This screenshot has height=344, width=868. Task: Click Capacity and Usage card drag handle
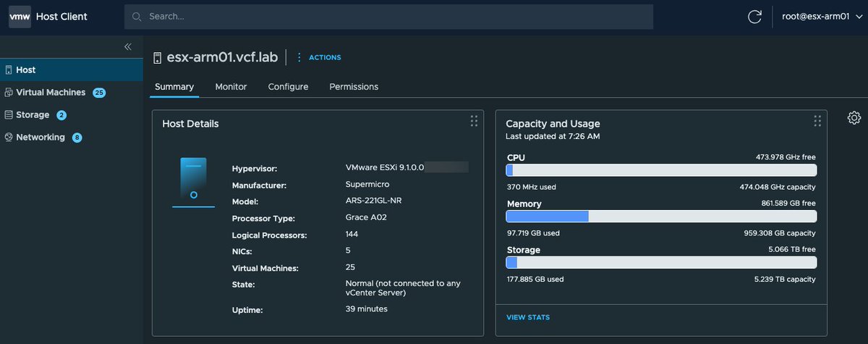(817, 121)
